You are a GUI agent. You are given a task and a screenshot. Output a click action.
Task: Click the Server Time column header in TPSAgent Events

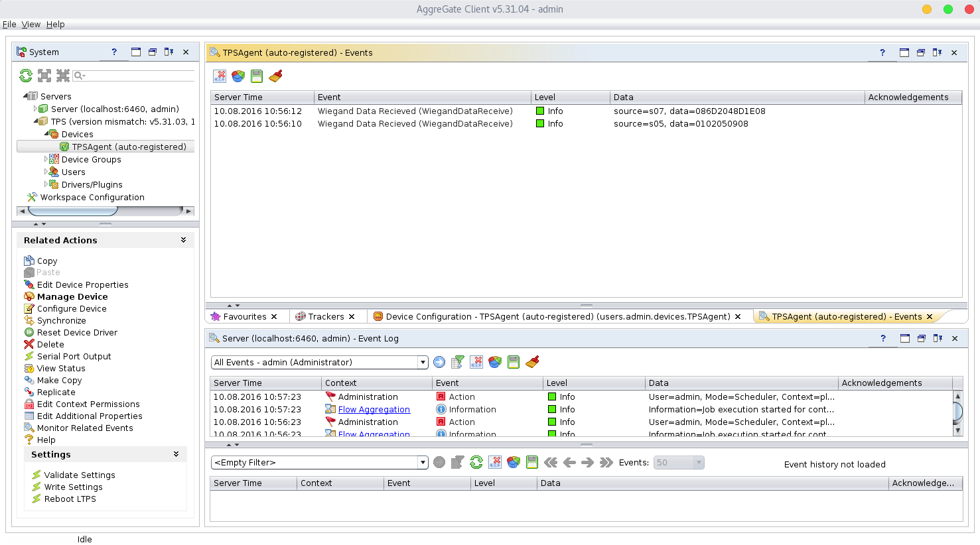click(262, 97)
